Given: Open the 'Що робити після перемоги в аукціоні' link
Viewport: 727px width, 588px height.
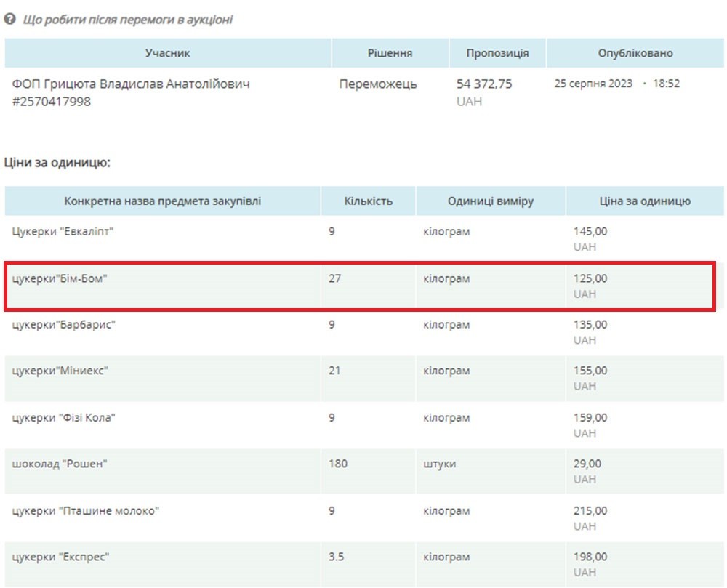Looking at the screenshot, I should click(x=128, y=20).
